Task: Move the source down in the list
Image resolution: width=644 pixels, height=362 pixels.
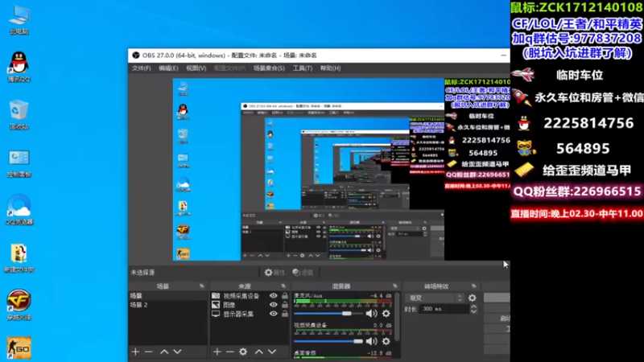Action: (272, 352)
